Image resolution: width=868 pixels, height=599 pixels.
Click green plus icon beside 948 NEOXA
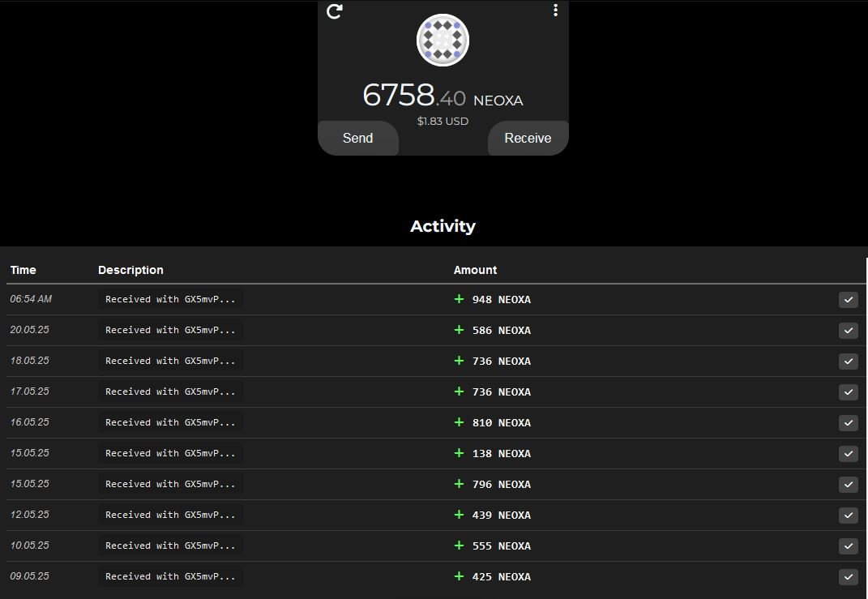(x=459, y=299)
